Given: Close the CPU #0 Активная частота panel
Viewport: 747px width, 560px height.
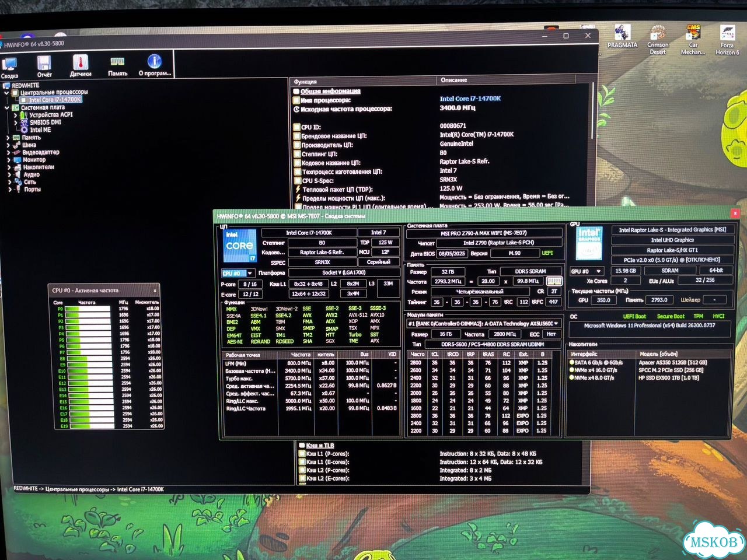Looking at the screenshot, I should click(155, 290).
